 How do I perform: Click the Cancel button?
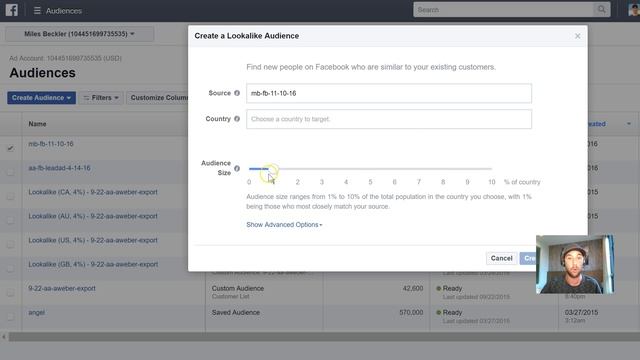(501, 258)
